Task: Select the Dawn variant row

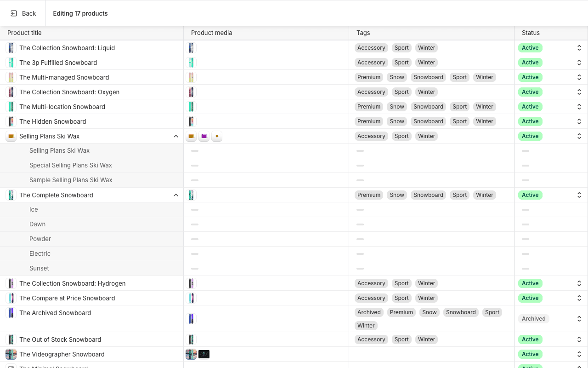Action: coord(92,224)
